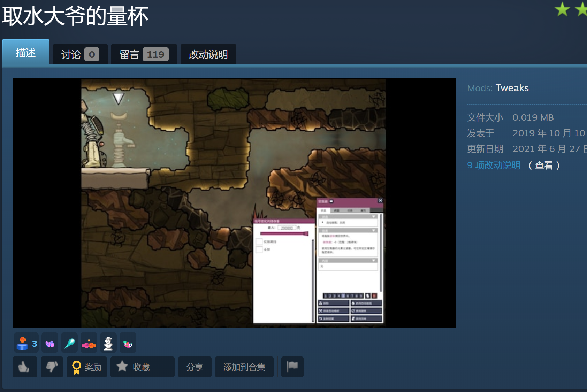
Task: Click the colorful bird award icon
Action: [128, 344]
